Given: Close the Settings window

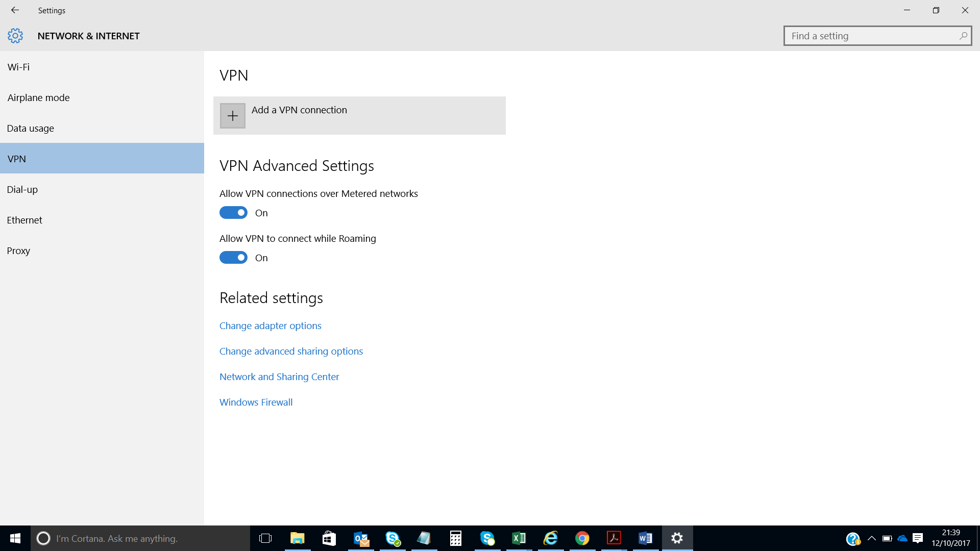Looking at the screenshot, I should click(965, 10).
